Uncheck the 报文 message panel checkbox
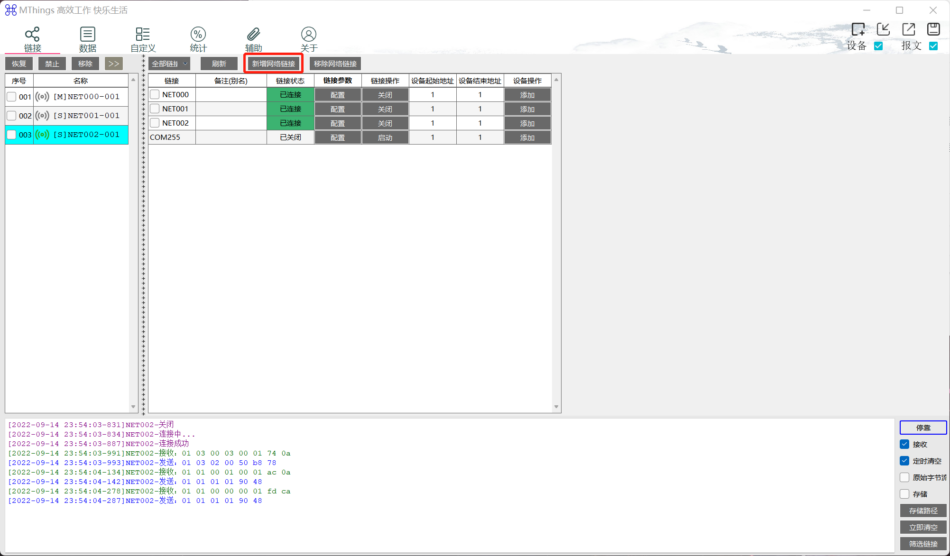The height and width of the screenshot is (556, 950). pos(933,46)
